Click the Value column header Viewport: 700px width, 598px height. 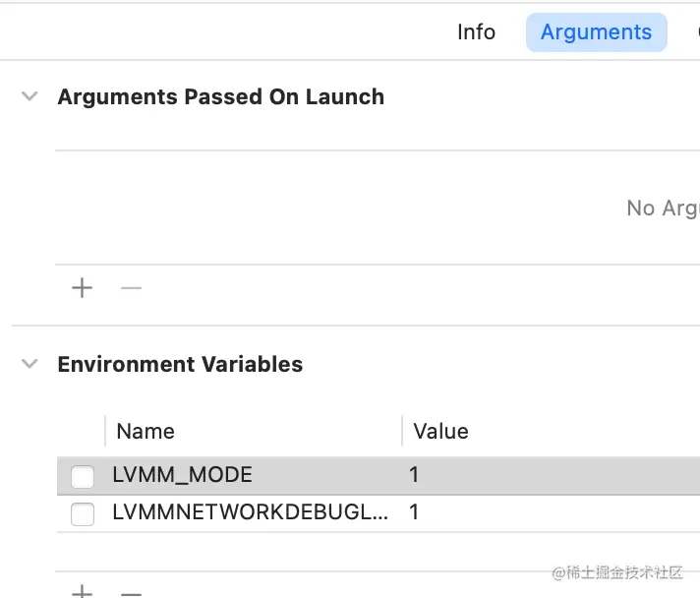pos(440,431)
